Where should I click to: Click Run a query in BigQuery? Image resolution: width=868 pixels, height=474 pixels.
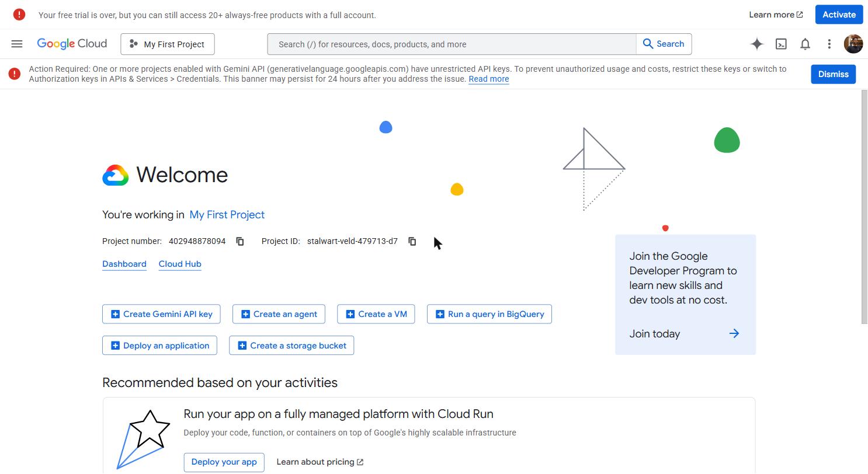pyautogui.click(x=489, y=314)
